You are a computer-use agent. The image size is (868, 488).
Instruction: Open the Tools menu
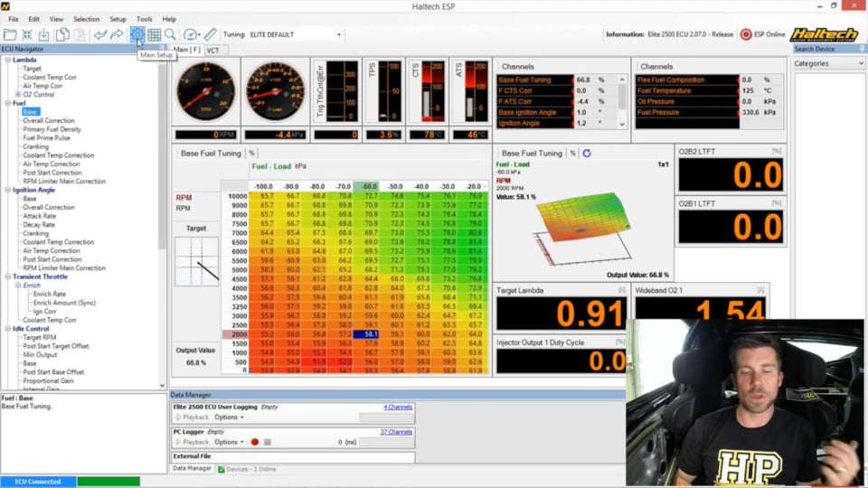click(x=144, y=19)
